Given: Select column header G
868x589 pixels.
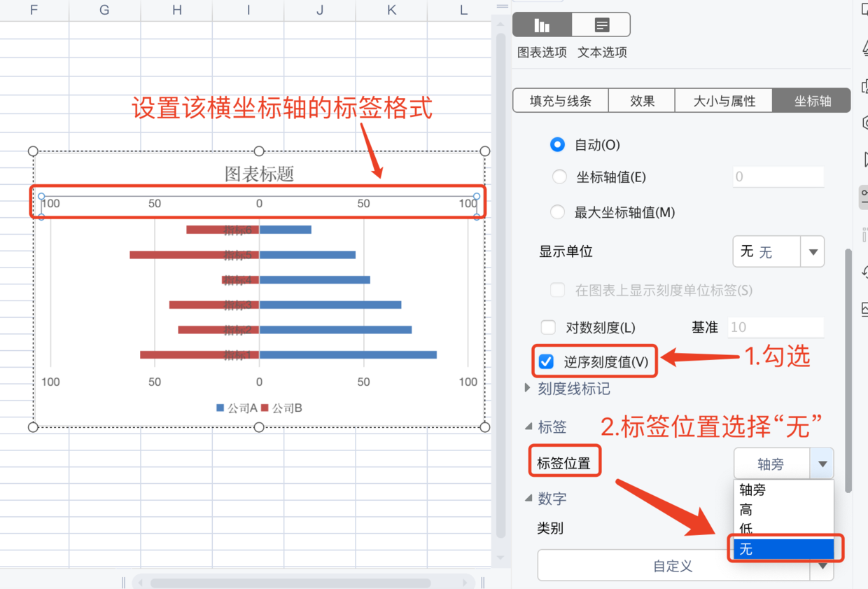Looking at the screenshot, I should point(104,10).
